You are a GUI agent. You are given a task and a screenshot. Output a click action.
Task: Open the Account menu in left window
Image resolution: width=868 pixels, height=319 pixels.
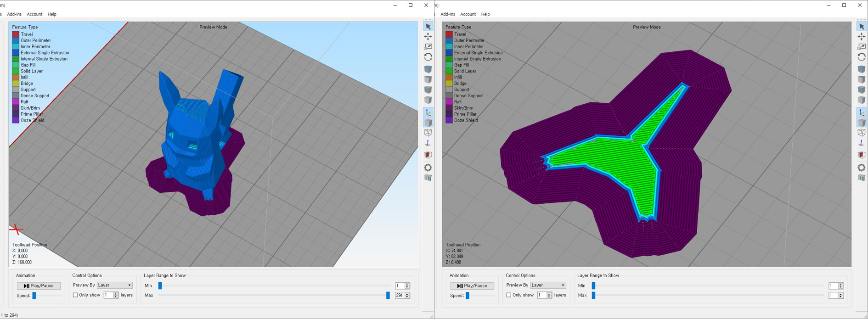tap(34, 14)
